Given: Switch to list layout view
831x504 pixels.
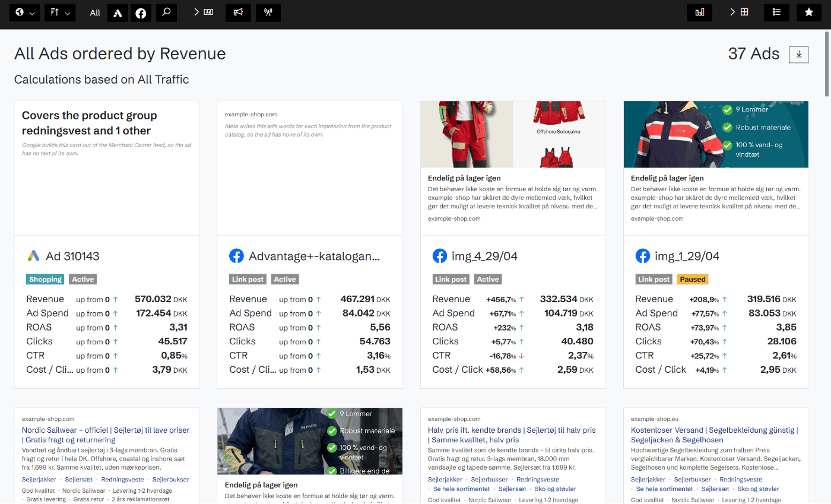Looking at the screenshot, I should click(776, 12).
